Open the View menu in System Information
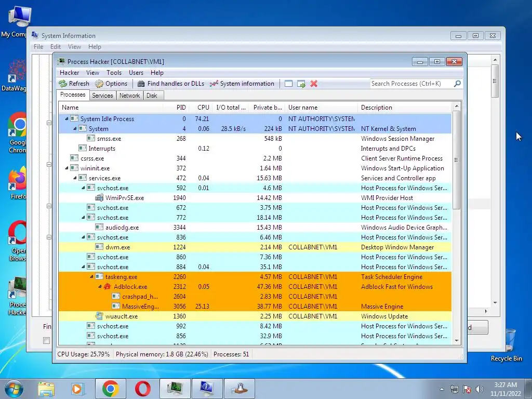The width and height of the screenshot is (532, 399). point(74,46)
